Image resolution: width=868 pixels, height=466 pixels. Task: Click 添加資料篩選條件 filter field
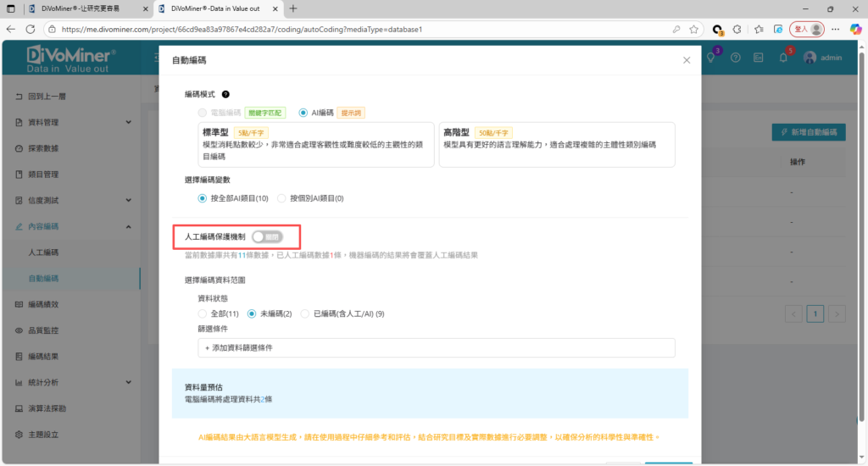(436, 347)
